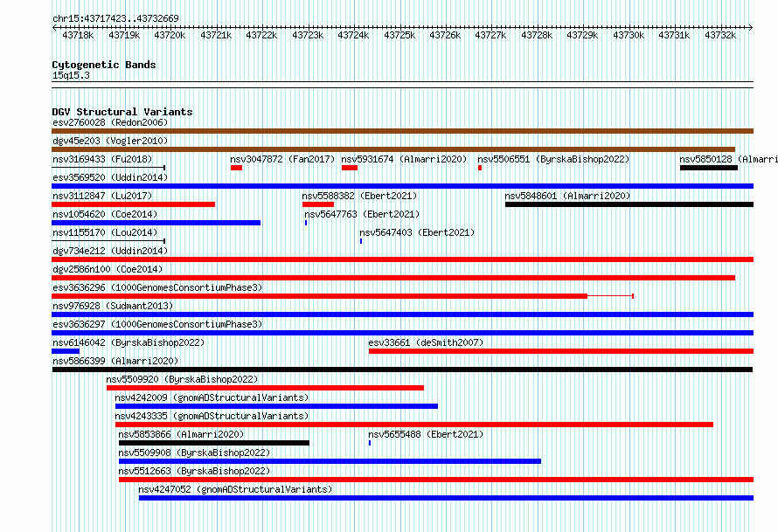Open nsv5866399 (Almarri2020) label
The width and height of the screenshot is (778, 532).
[115, 361]
